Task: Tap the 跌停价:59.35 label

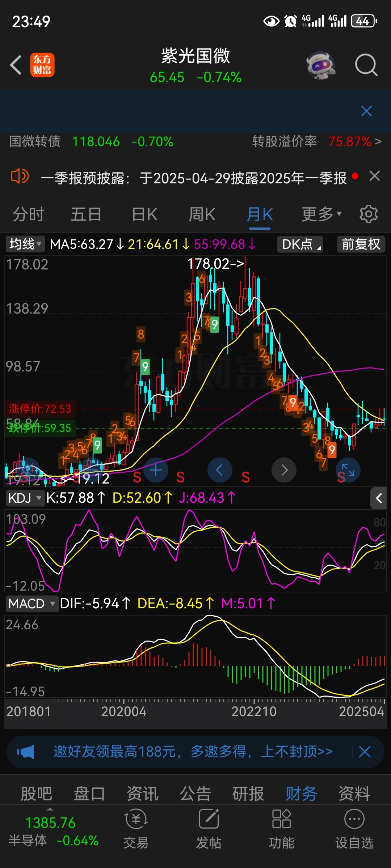Action: [x=40, y=428]
